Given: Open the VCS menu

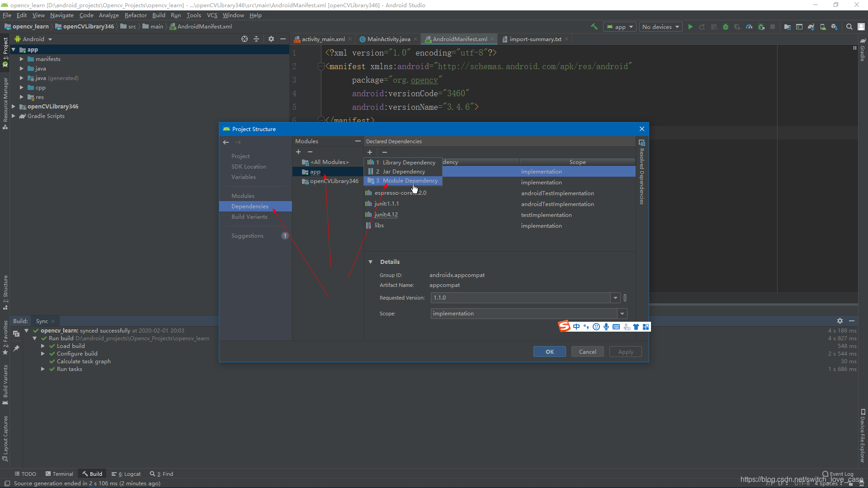Looking at the screenshot, I should pyautogui.click(x=212, y=15).
